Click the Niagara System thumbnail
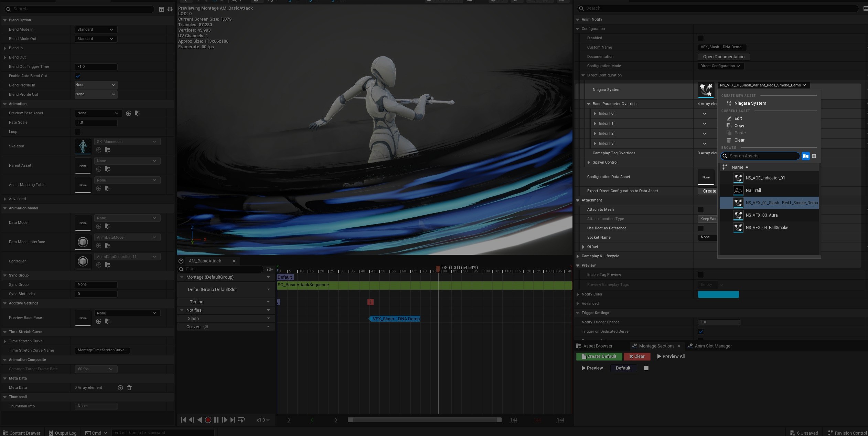 [706, 90]
